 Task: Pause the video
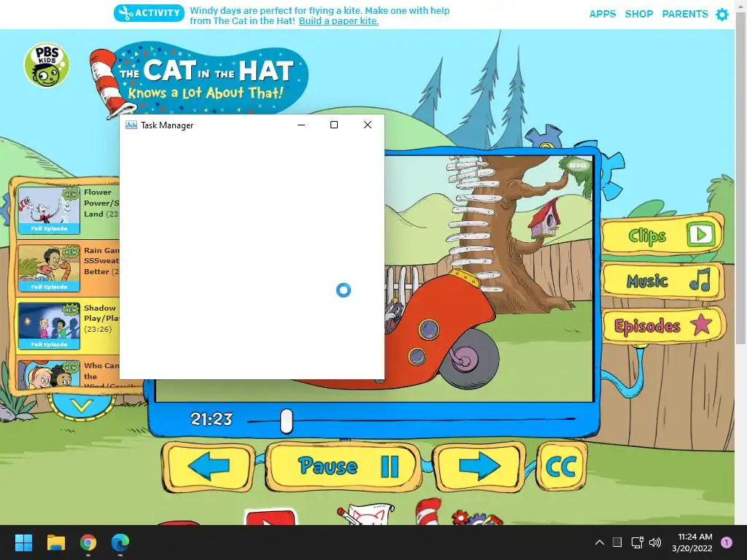[344, 466]
